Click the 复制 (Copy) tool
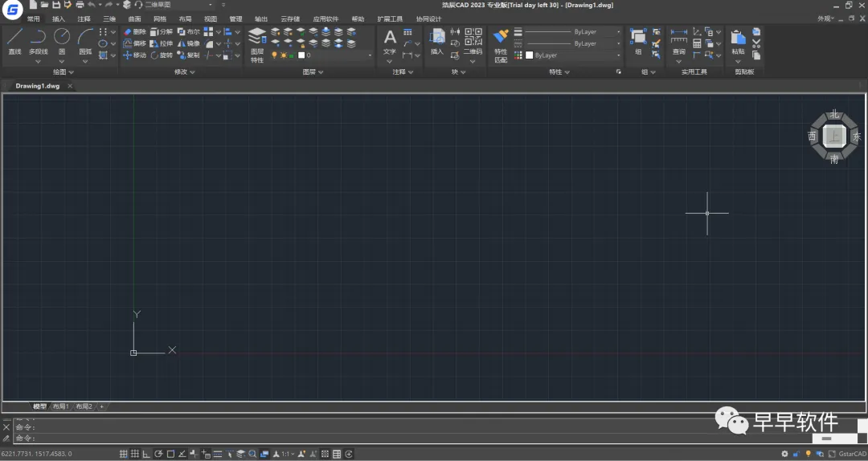Viewport: 868px width, 461px height. [x=189, y=55]
